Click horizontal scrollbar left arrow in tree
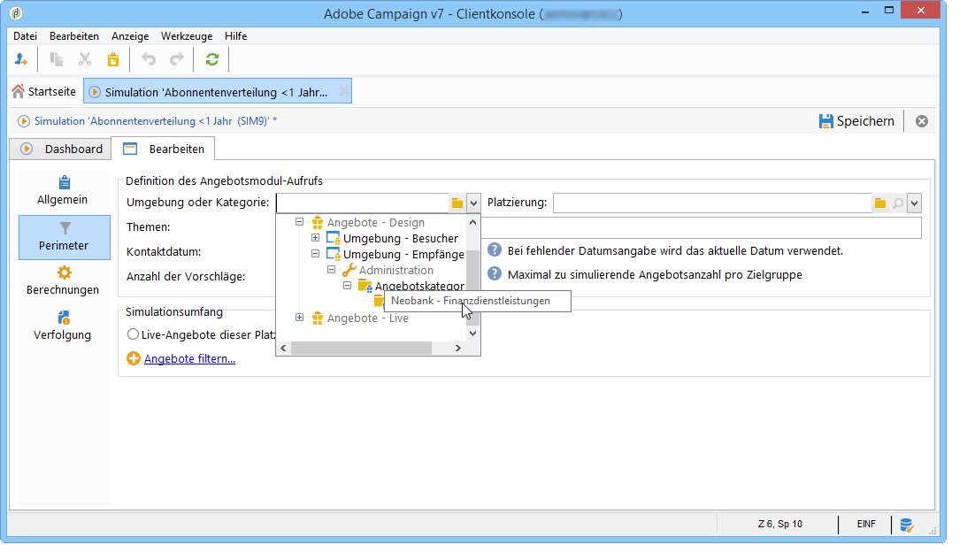Viewport: 967px width, 560px height. tap(284, 349)
